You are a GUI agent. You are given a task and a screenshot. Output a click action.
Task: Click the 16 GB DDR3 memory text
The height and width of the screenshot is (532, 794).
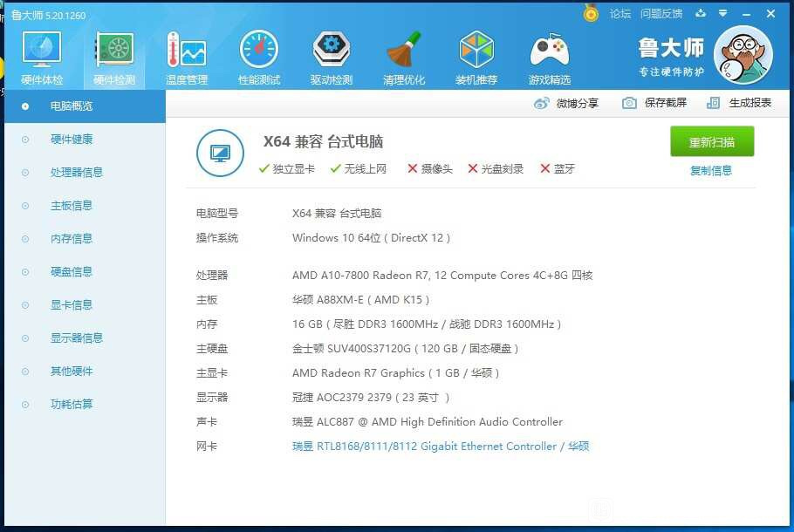(427, 324)
